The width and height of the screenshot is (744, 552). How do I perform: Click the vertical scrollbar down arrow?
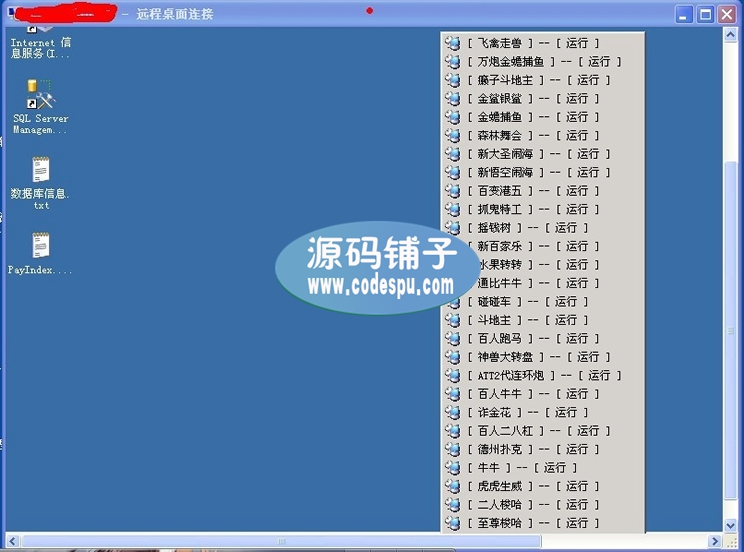coord(731,525)
